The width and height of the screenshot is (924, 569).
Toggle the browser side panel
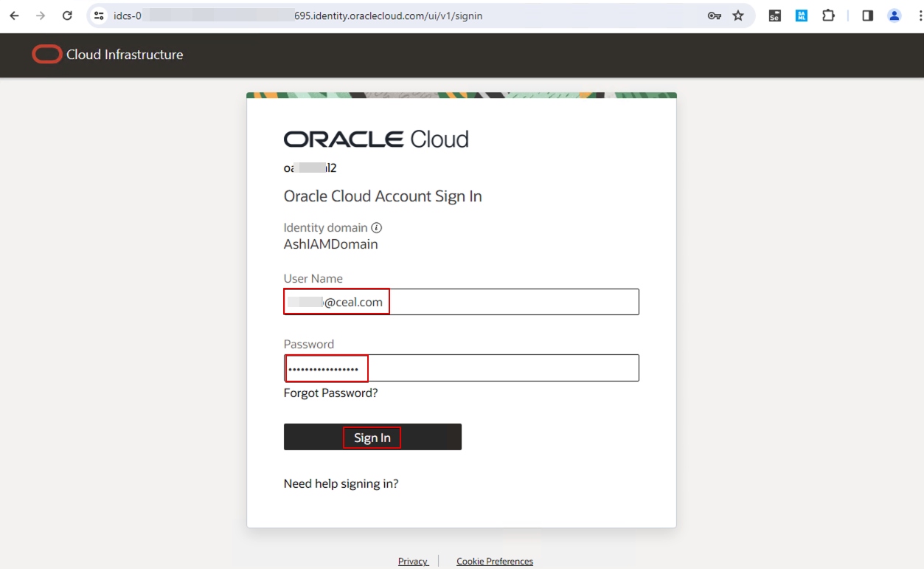click(868, 15)
